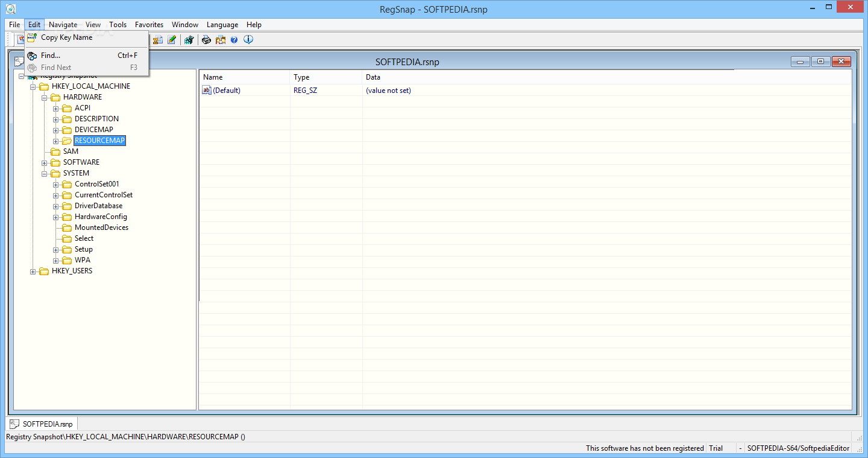Open the Tools menu
Viewport: 868px width, 458px height.
(118, 25)
